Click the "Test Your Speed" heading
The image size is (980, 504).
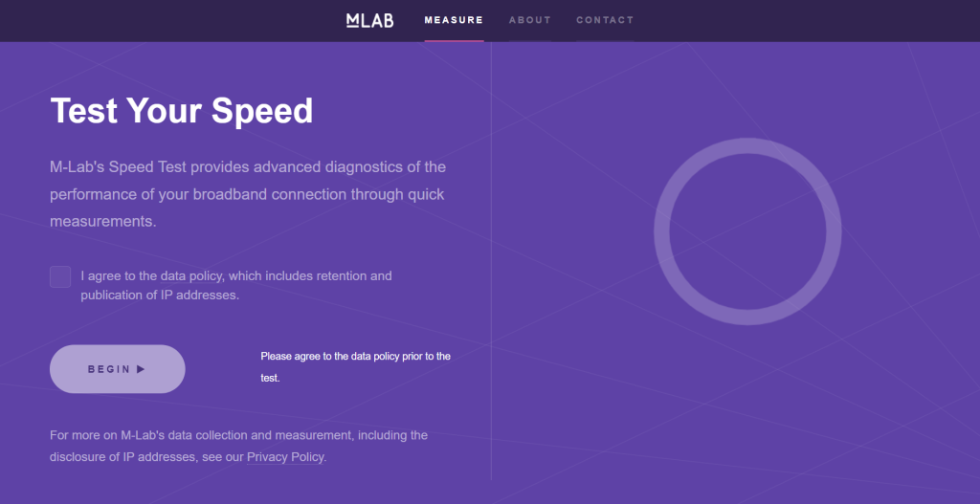182,111
